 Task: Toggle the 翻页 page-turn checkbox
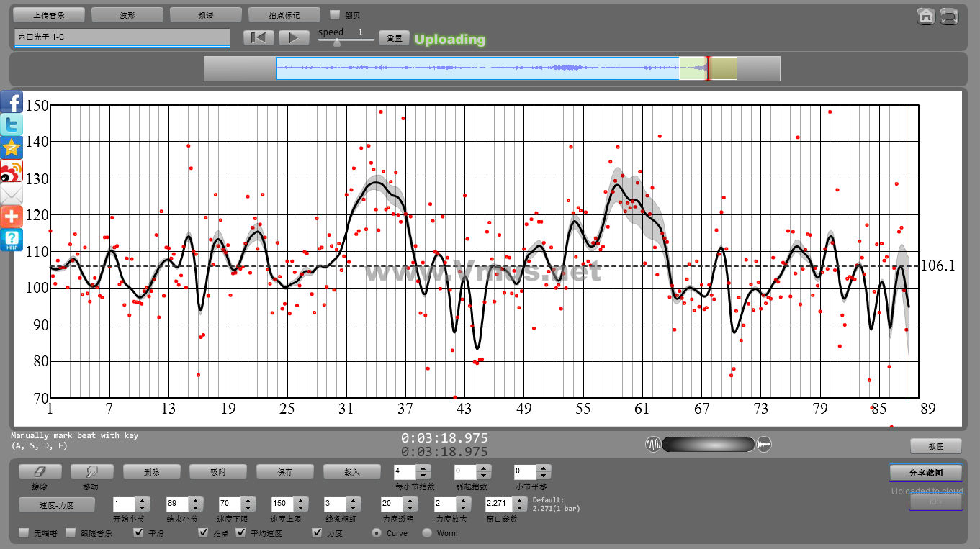[x=335, y=14]
